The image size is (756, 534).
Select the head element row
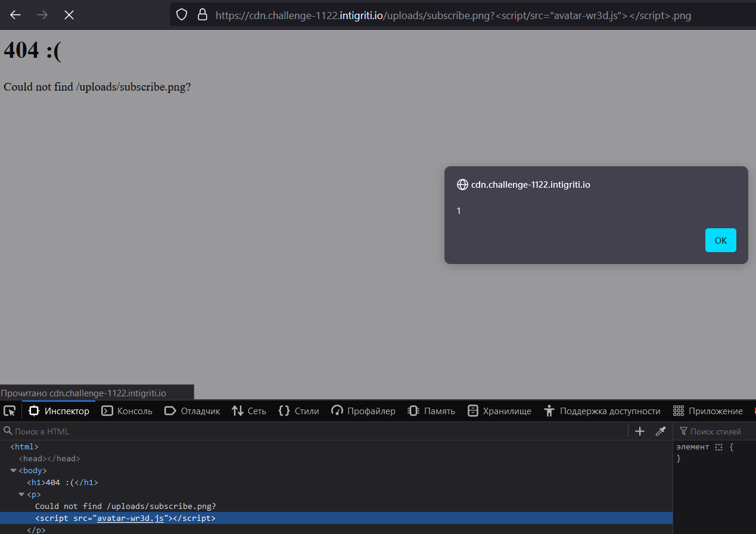tap(336, 458)
